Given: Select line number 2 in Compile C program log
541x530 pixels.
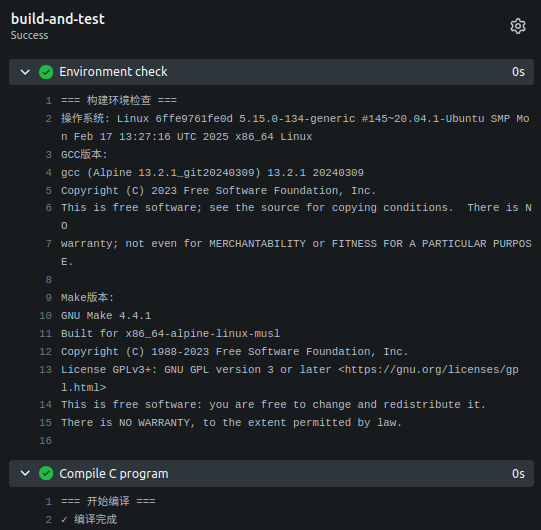Looking at the screenshot, I should tap(49, 520).
